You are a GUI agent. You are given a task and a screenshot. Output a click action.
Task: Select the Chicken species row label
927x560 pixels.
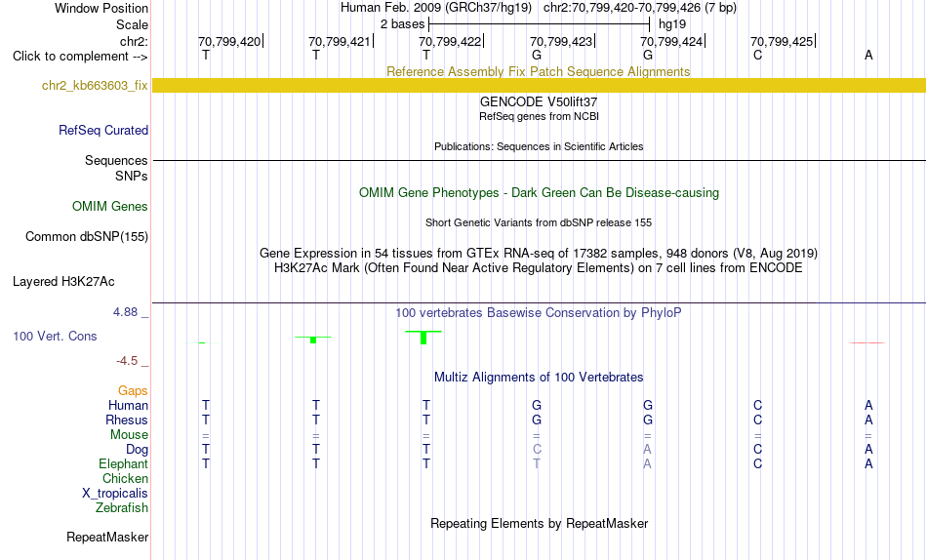125,478
